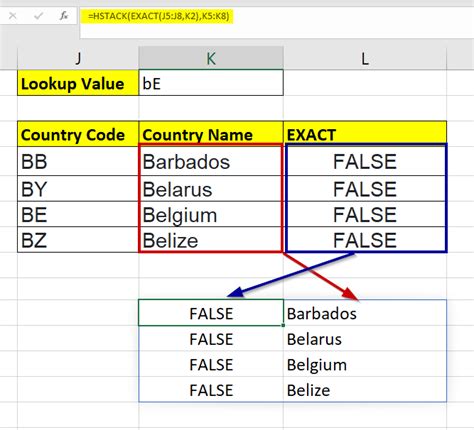Select the active spilled FALSE cell beside lower Barbados
Viewport: 474px width, 430px height.
tap(211, 313)
